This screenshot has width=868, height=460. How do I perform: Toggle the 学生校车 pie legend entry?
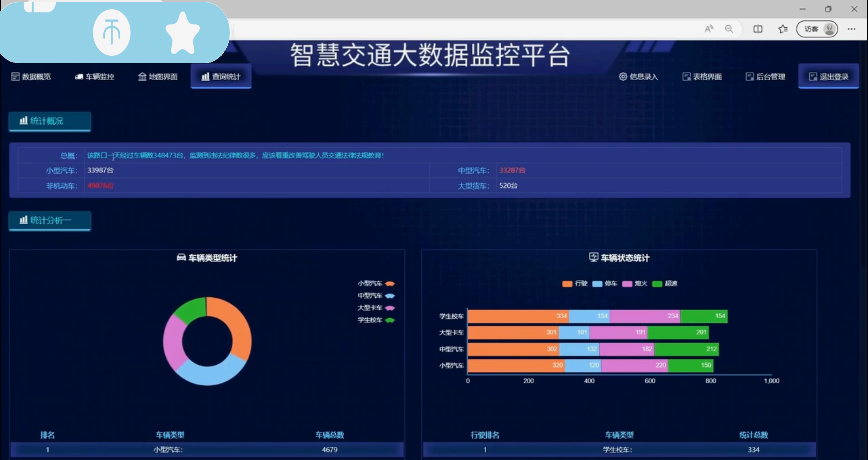[376, 320]
